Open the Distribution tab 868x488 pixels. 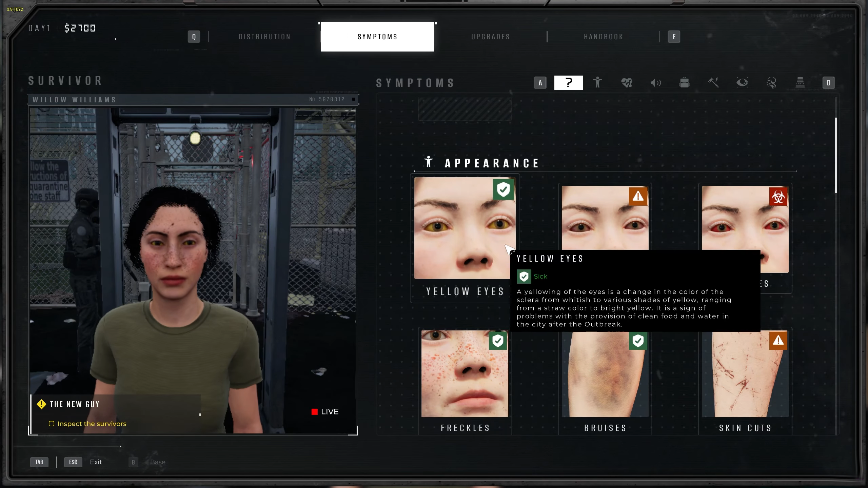(x=264, y=37)
